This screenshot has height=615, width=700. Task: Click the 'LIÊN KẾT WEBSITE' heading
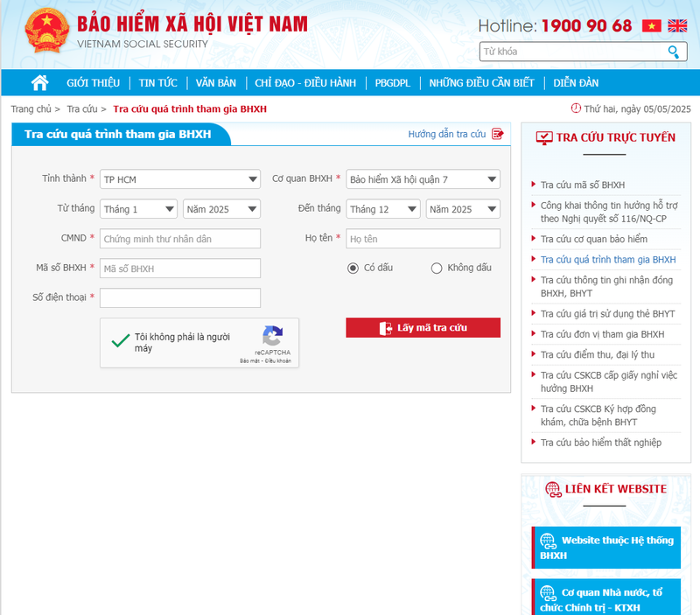(616, 489)
